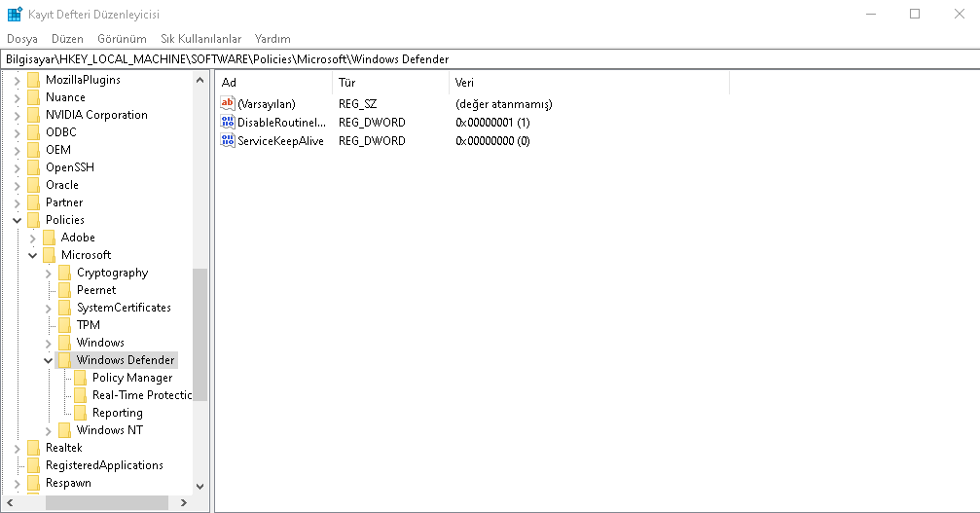Click the NVIDIA Corporation folder icon
The image size is (980, 513).
pyautogui.click(x=34, y=114)
